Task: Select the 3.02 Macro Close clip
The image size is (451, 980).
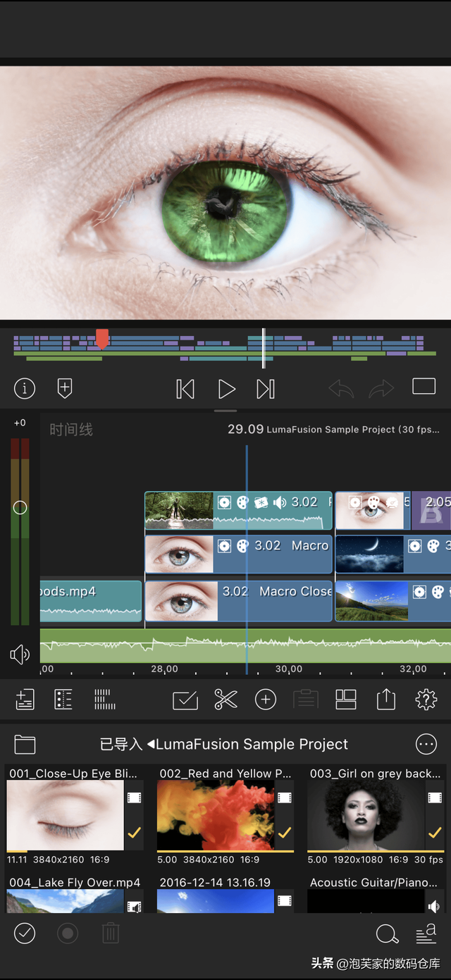Action: 238,601
